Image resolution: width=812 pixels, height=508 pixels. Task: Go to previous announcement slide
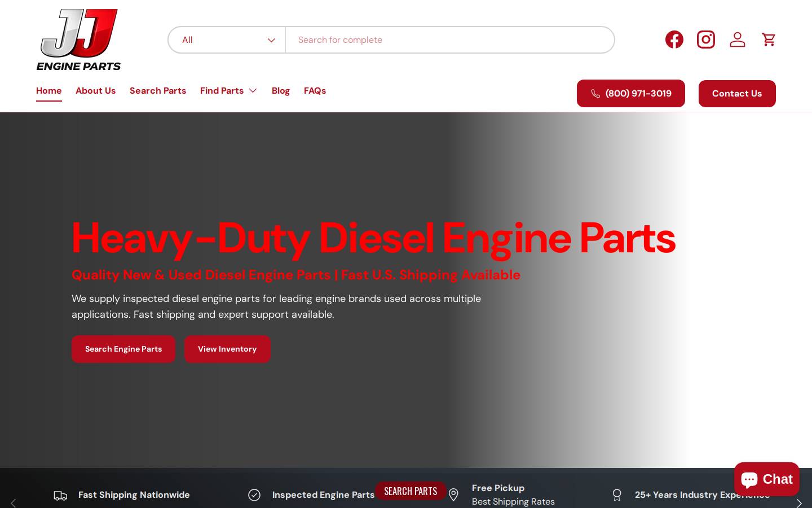click(x=14, y=502)
